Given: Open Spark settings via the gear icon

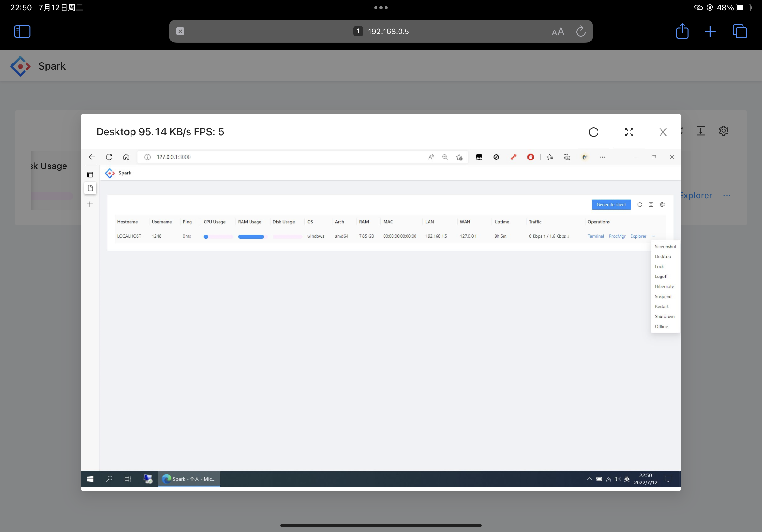Looking at the screenshot, I should [x=724, y=131].
